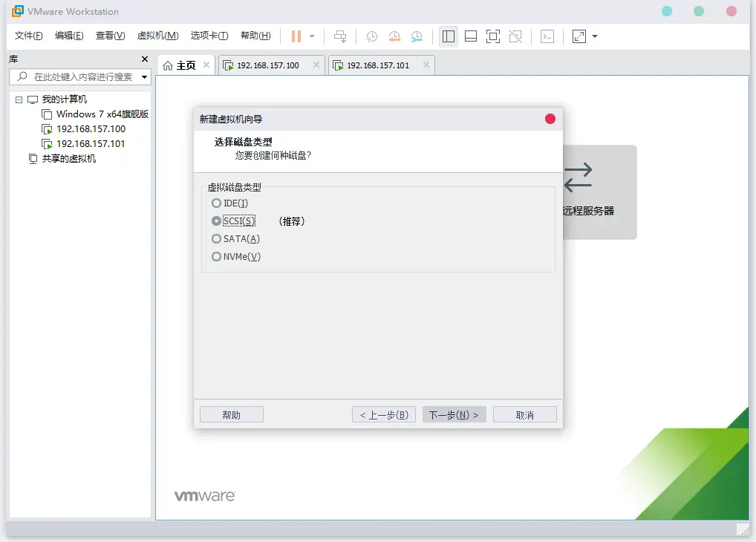This screenshot has width=756, height=542.
Task: Open the 选项卡(T) menu
Action: (209, 36)
